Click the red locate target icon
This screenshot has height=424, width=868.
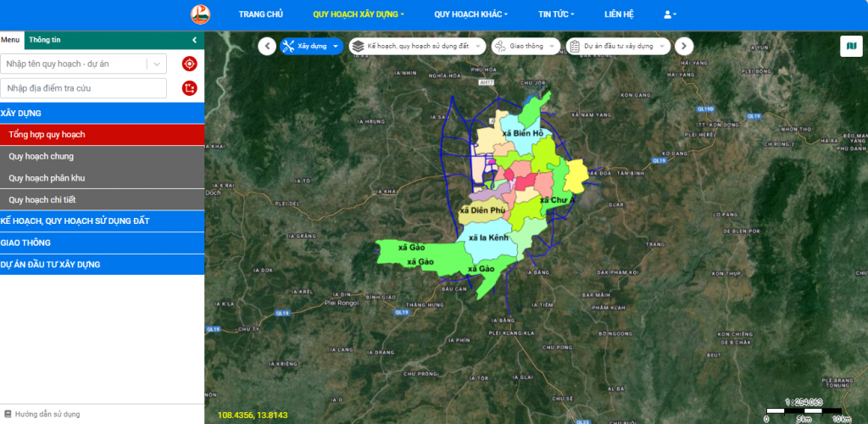coord(189,64)
